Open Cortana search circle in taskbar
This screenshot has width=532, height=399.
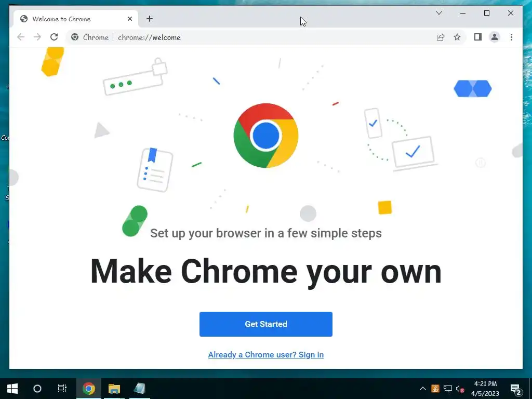click(x=37, y=389)
